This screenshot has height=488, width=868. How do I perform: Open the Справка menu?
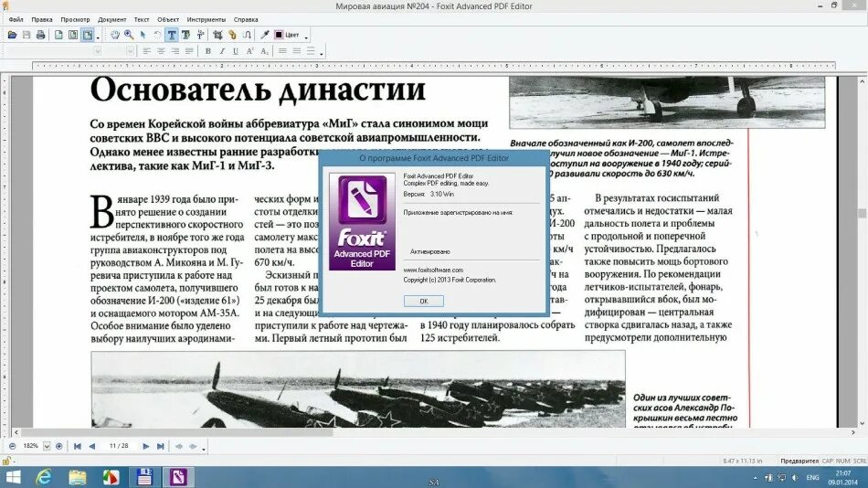click(x=246, y=19)
